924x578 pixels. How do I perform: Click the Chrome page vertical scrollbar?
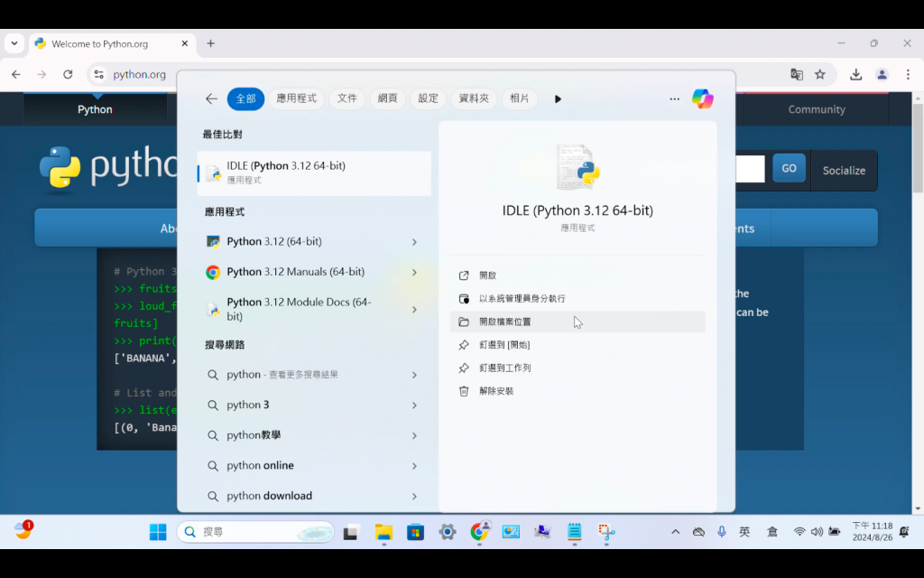(918, 148)
